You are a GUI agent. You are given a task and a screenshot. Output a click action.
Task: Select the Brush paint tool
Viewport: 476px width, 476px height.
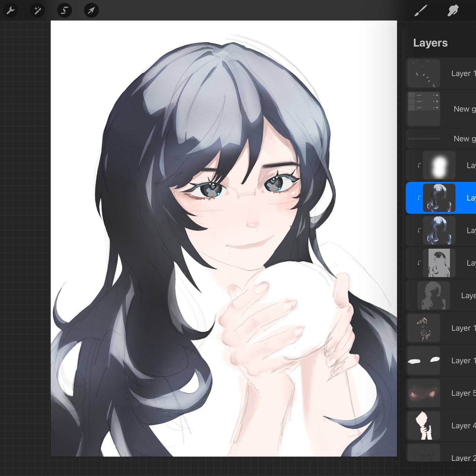(421, 10)
